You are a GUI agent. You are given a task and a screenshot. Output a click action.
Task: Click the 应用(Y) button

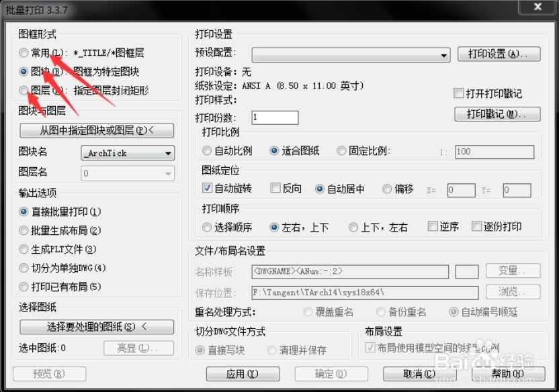pyautogui.click(x=243, y=374)
